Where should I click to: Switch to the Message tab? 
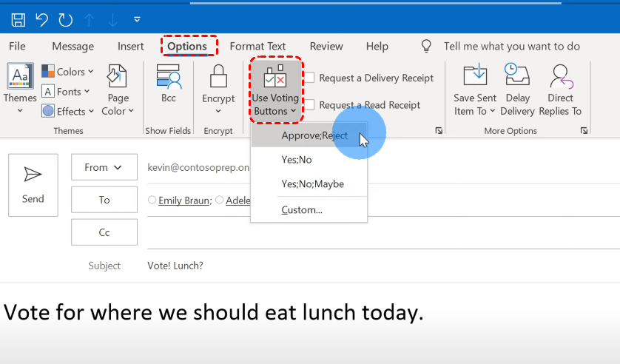coord(73,47)
